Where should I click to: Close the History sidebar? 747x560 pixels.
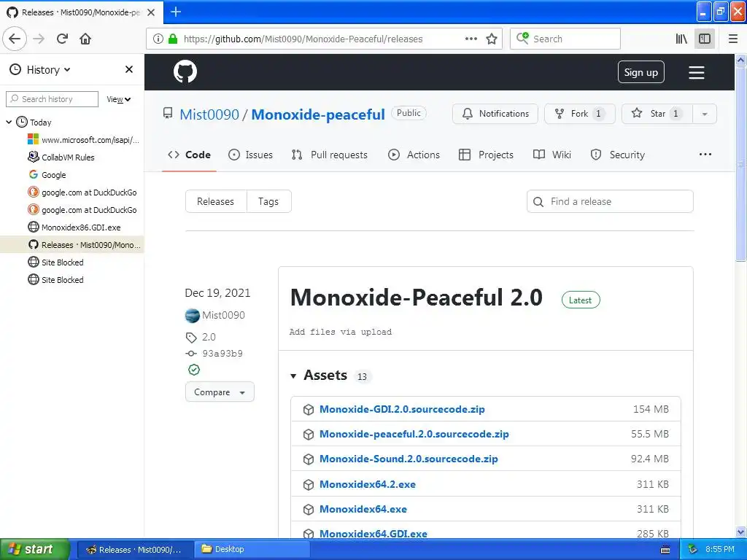pos(128,69)
